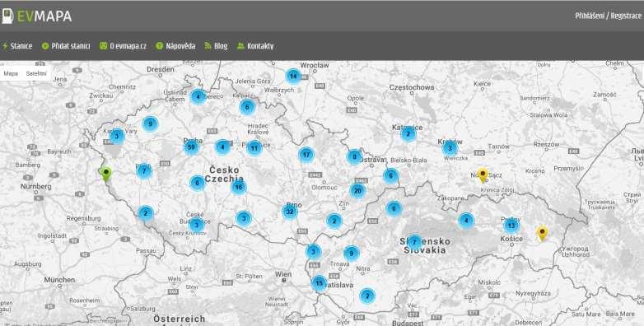Open the Blog link

pos(216,46)
